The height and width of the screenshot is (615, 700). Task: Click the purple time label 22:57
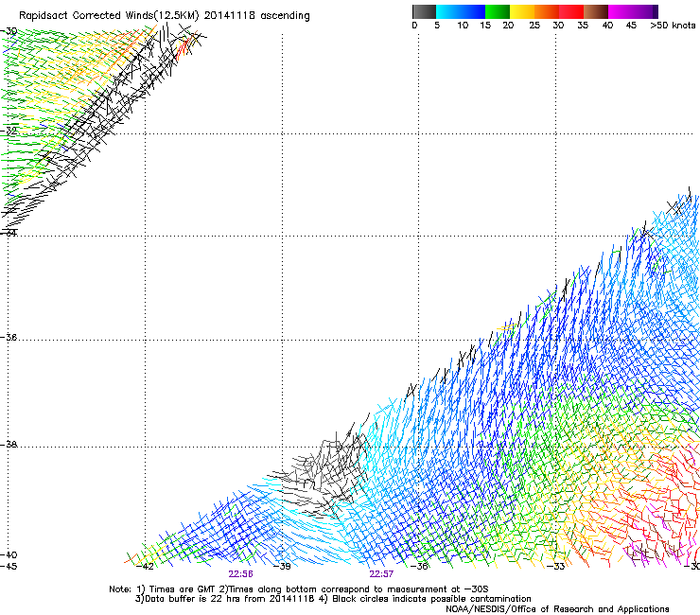pos(381,574)
